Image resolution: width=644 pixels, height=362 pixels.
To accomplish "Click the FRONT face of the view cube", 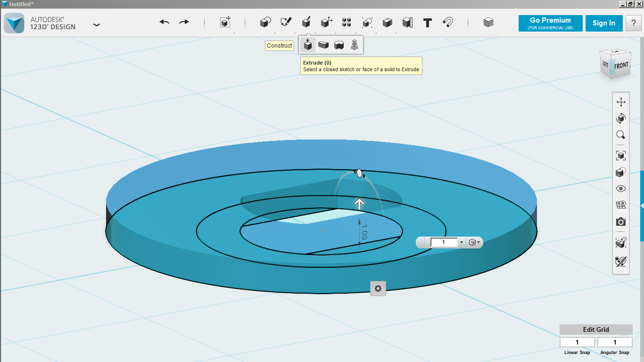I will pyautogui.click(x=621, y=66).
